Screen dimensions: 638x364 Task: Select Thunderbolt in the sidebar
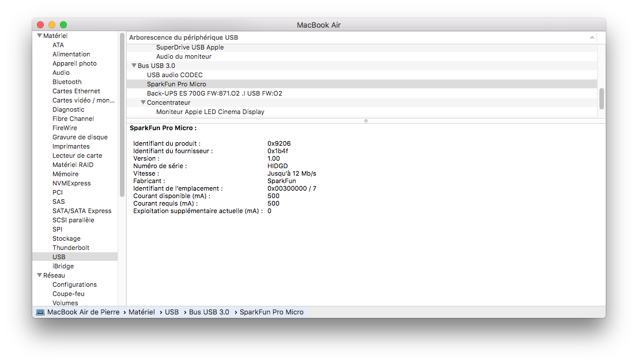coord(71,248)
